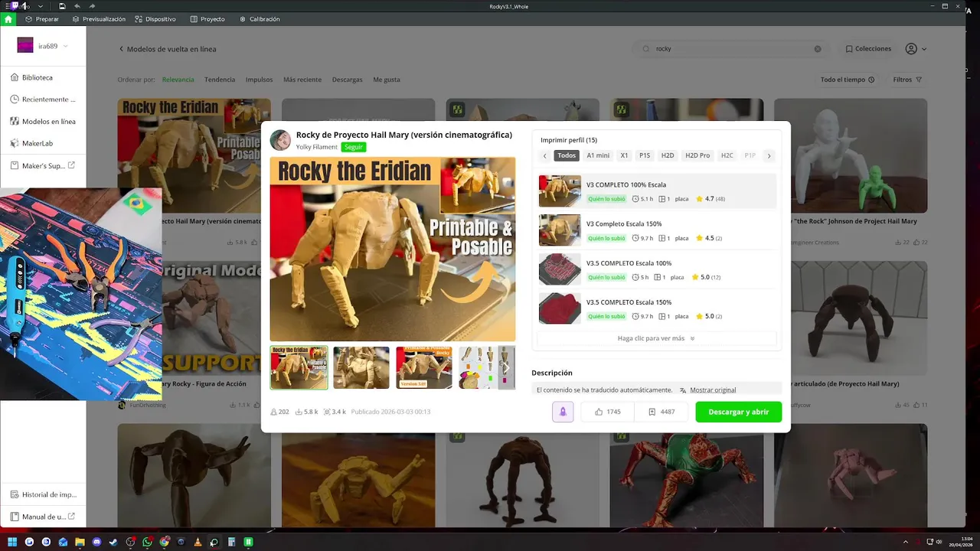Image resolution: width=980 pixels, height=551 pixels.
Task: Advance gallery thumbnails with right arrow
Action: [x=505, y=367]
